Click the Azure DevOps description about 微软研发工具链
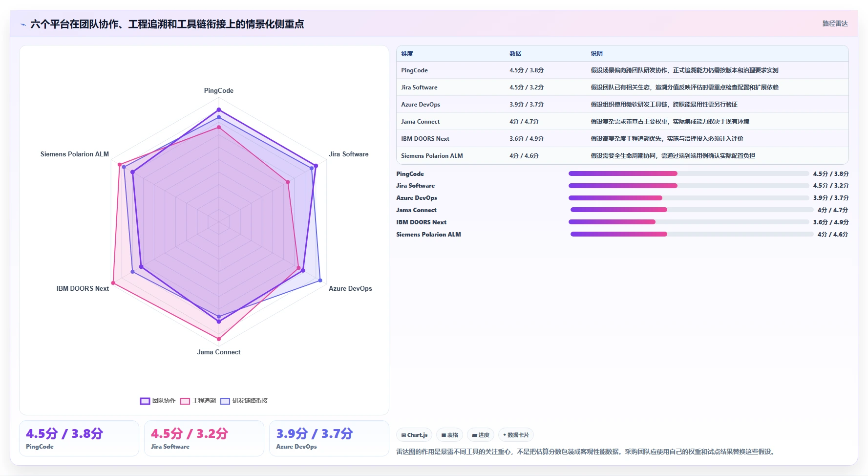This screenshot has width=868, height=476. click(664, 105)
